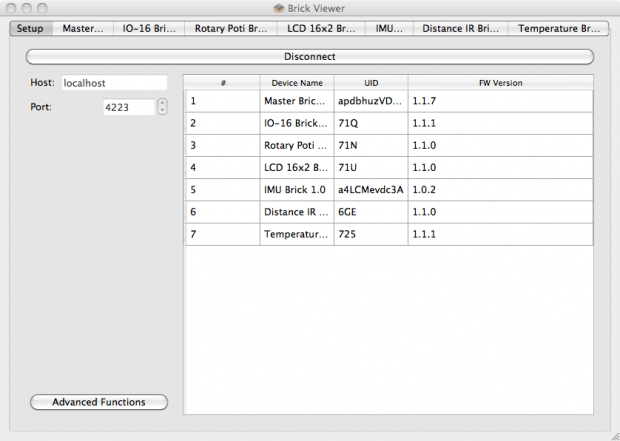This screenshot has height=441, width=620.
Task: Click the Brick Viewer title bar icon
Action: [278, 8]
